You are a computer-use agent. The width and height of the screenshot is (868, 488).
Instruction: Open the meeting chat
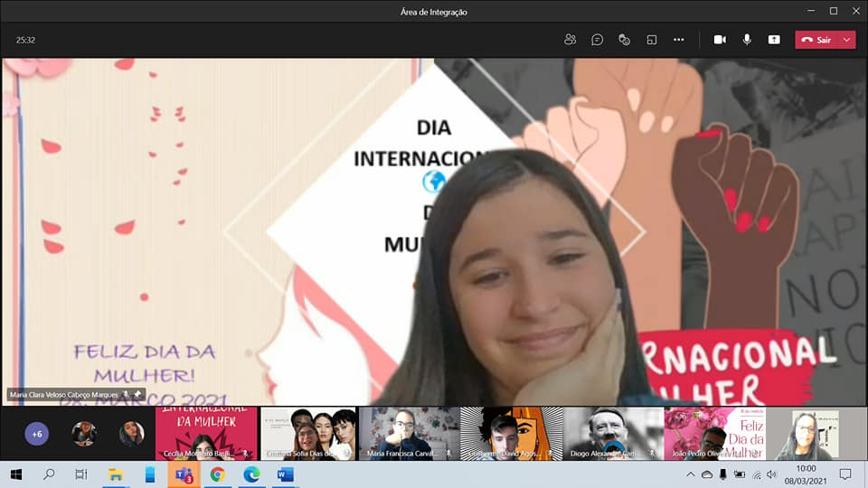[597, 40]
